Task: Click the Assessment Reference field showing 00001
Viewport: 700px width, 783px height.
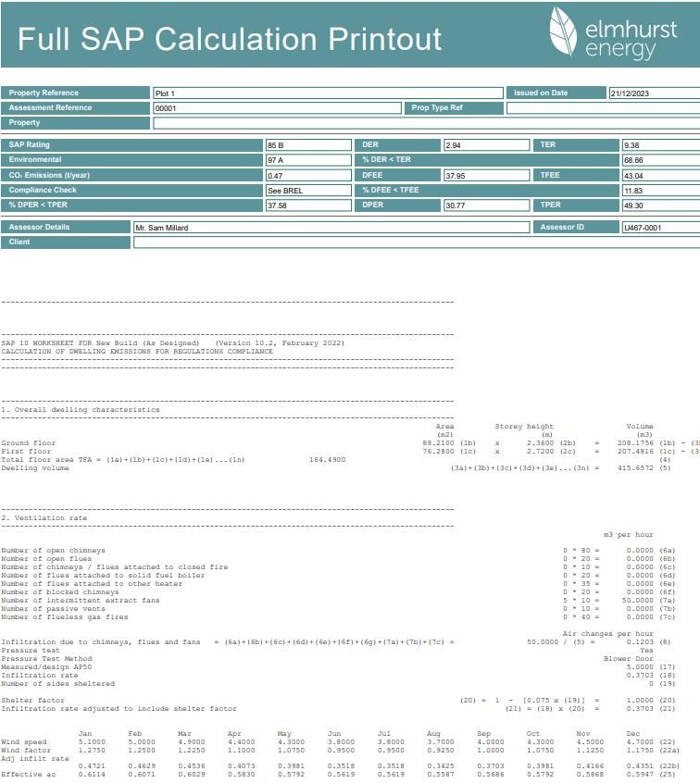Action: [x=277, y=108]
